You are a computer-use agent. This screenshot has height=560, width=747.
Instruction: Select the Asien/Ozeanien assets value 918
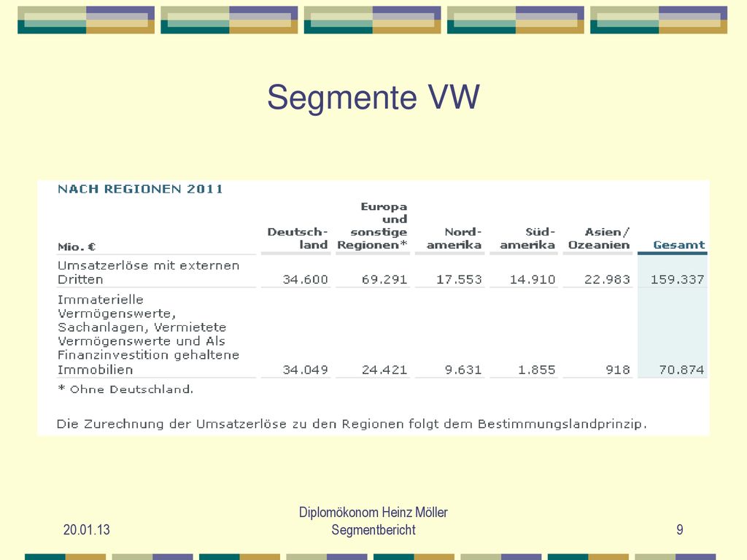(x=618, y=370)
